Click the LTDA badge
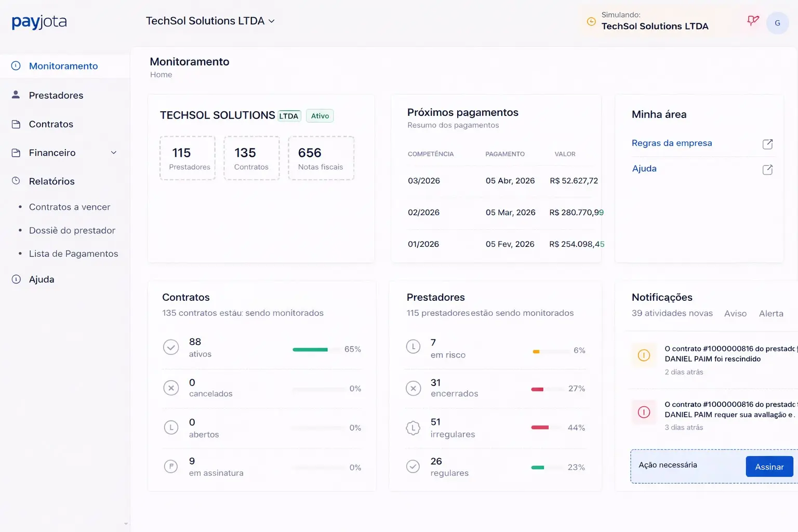Image resolution: width=798 pixels, height=532 pixels. 289,116
